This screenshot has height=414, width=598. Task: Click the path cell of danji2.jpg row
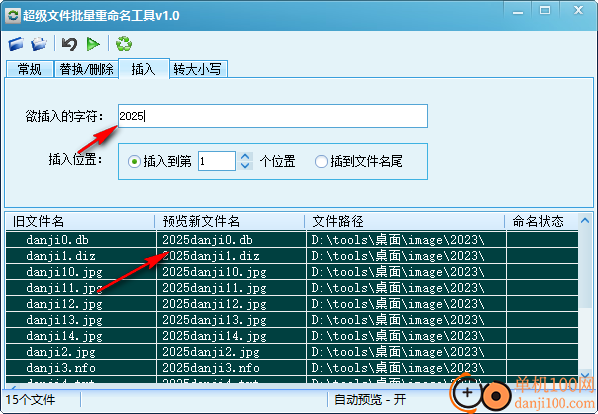(407, 352)
